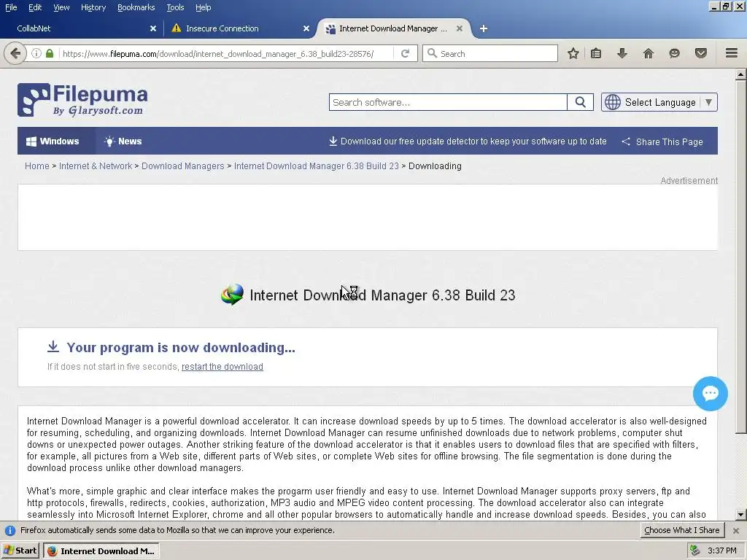Open Internet Download Manager 6.38 Build 23 breadcrumb
The width and height of the screenshot is (747, 560).
point(317,166)
